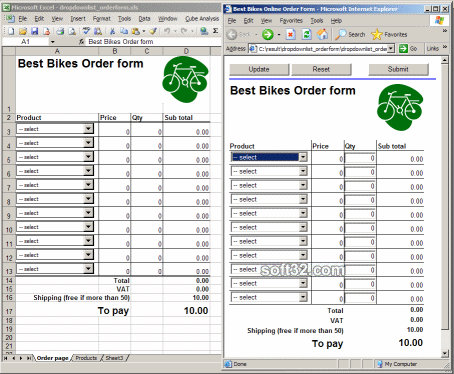Viewport: 454px width, 374px height.
Task: Click the 'To pay' cell in Excel
Action: pos(113,310)
